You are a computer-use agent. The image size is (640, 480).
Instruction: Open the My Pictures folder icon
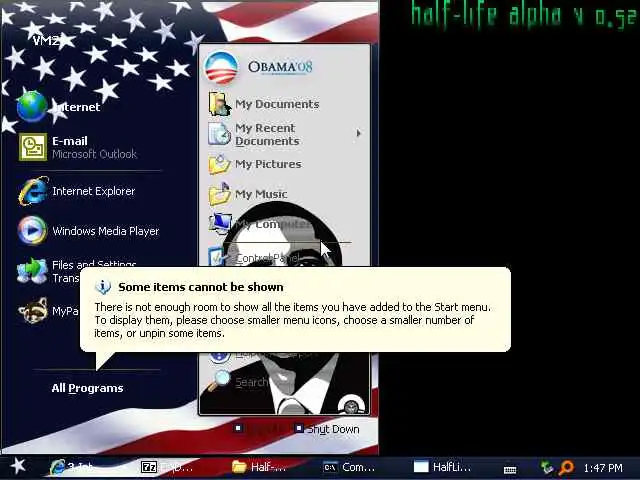point(219,164)
